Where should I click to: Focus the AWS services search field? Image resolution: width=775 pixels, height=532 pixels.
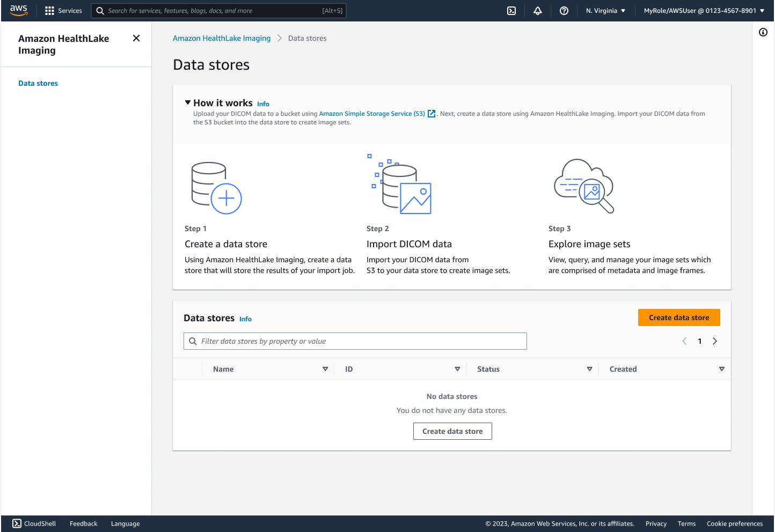[218, 11]
